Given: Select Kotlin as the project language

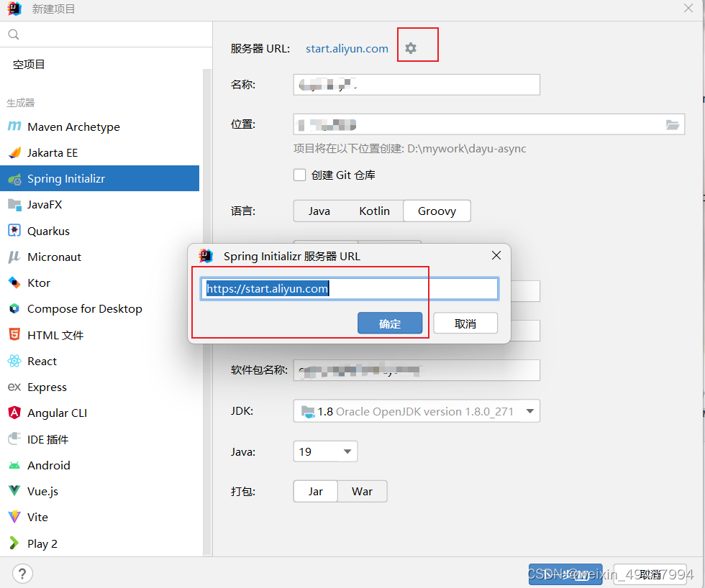Looking at the screenshot, I should (x=374, y=211).
